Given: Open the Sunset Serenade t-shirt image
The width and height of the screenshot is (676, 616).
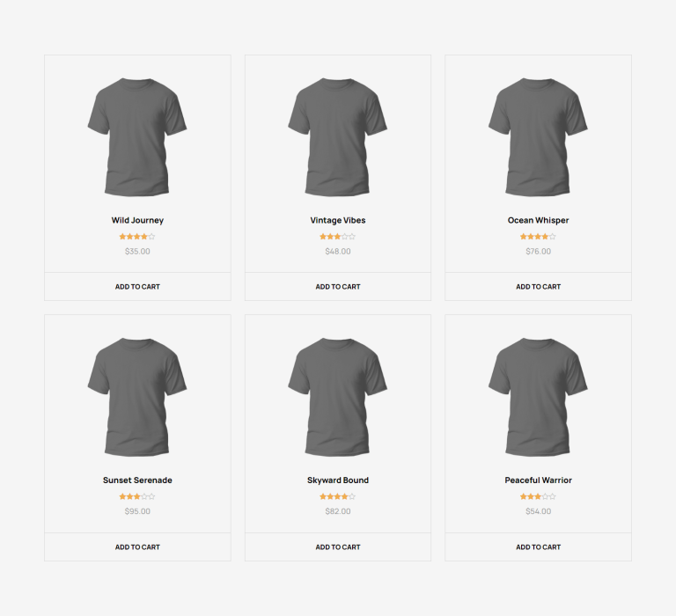Looking at the screenshot, I should pyautogui.click(x=137, y=397).
